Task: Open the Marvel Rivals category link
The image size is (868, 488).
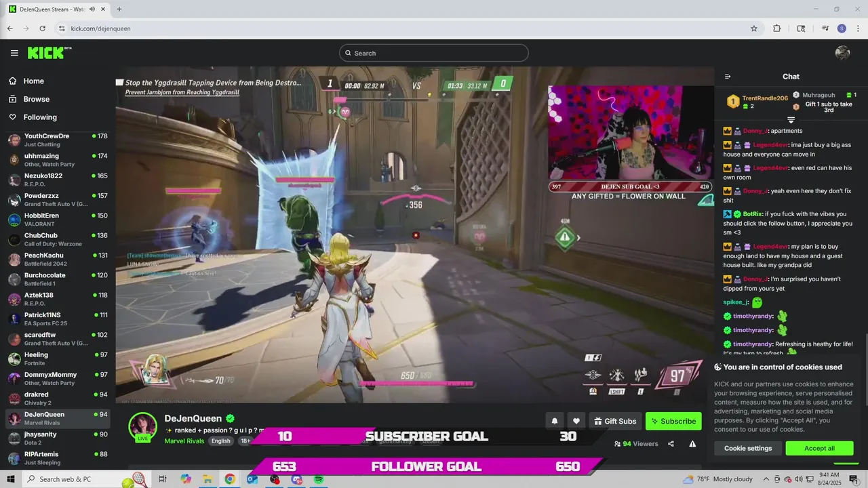Action: click(184, 441)
